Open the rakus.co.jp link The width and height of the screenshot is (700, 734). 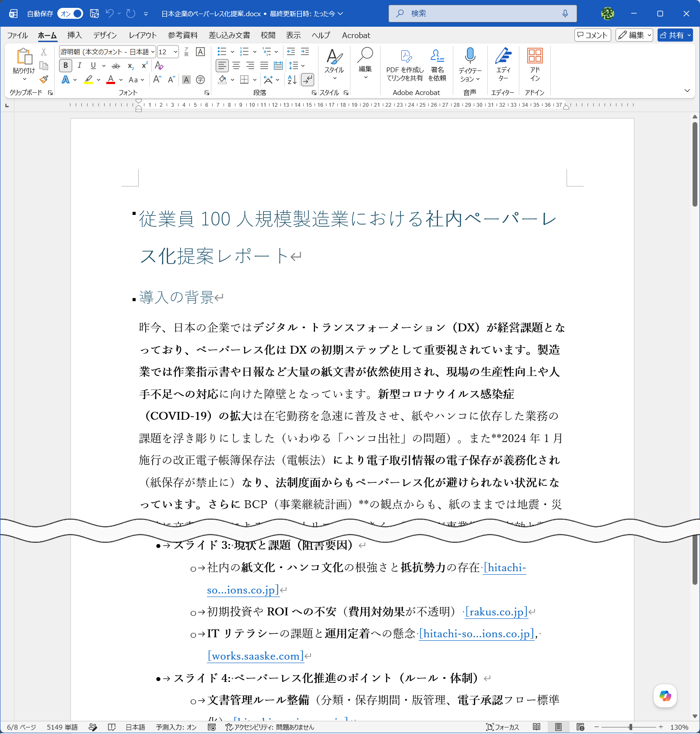pyautogui.click(x=497, y=612)
